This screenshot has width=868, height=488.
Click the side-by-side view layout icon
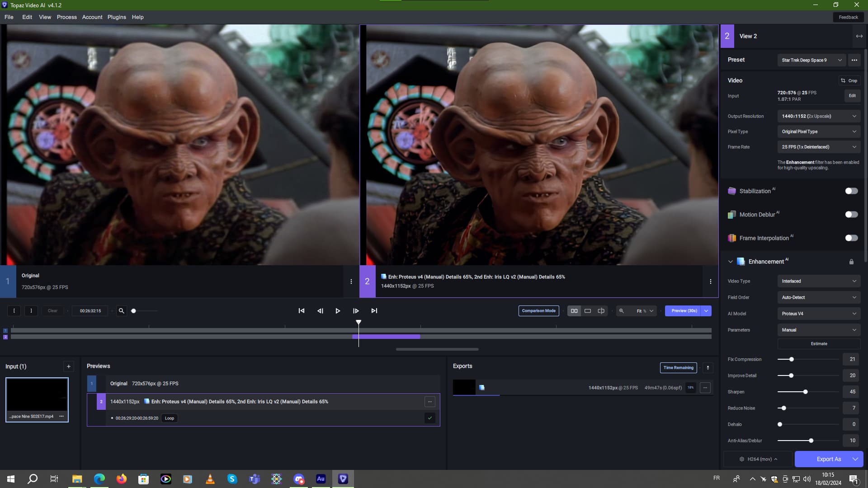[x=574, y=311]
